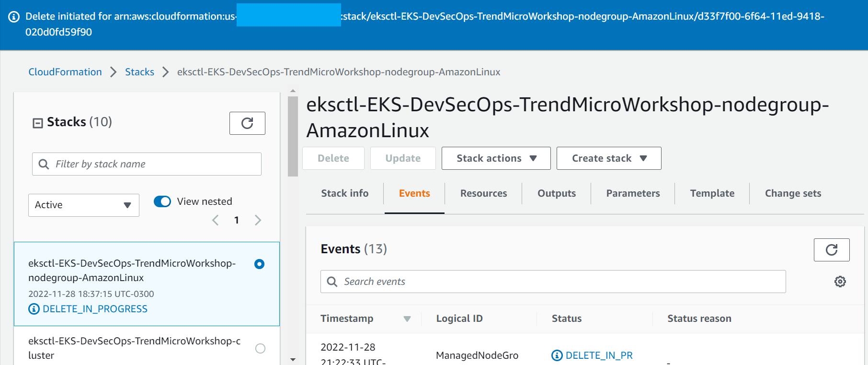
Task: Go to next page of stacks
Action: (x=258, y=220)
